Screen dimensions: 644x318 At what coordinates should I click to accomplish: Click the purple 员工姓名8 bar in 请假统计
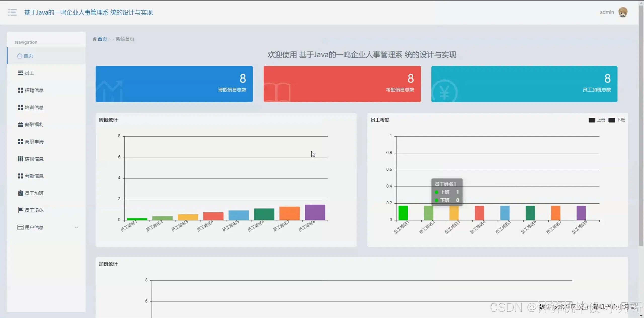(315, 212)
